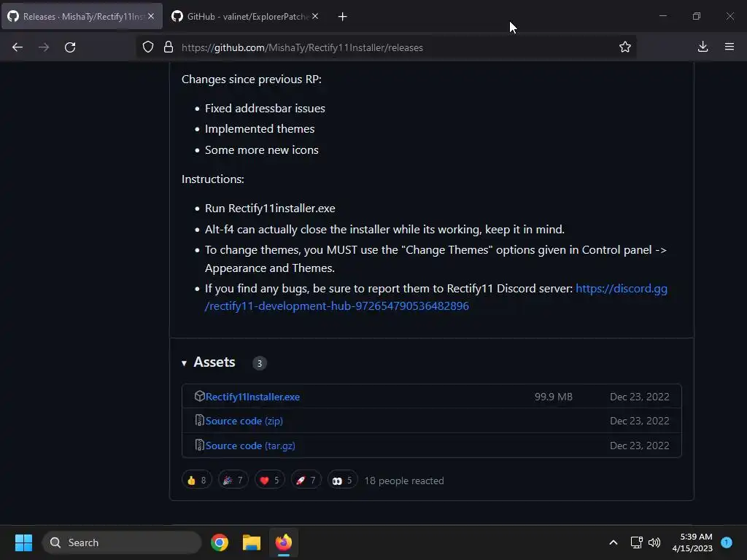Click the 'Implemented themes' bullet
The height and width of the screenshot is (560, 747).
(260, 129)
